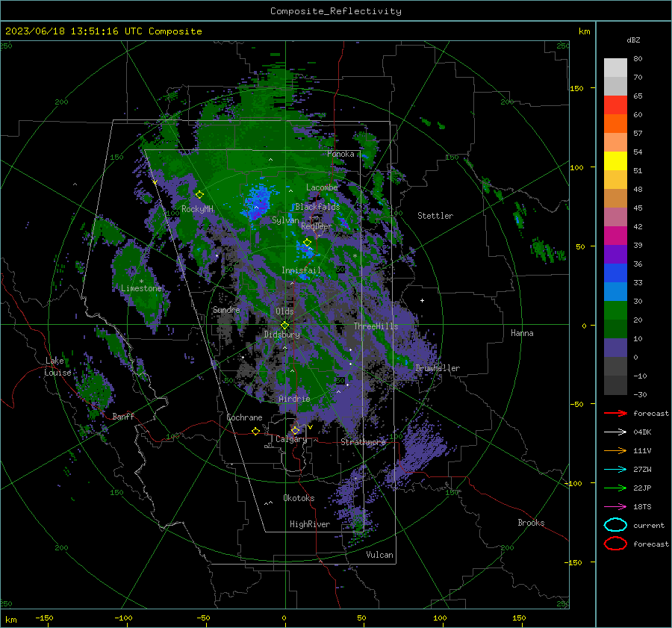Click the Innisfail city label
This screenshot has width=672, height=628.
(x=301, y=270)
